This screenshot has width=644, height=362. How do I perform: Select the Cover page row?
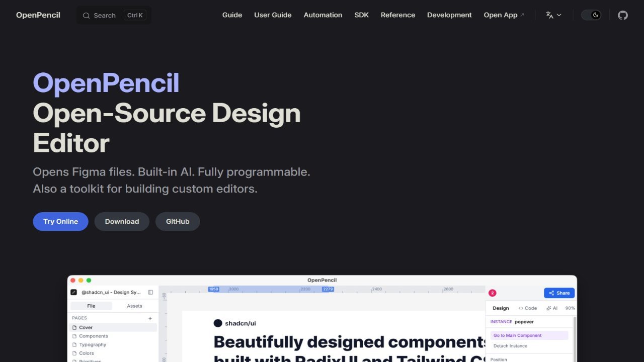tap(113, 327)
